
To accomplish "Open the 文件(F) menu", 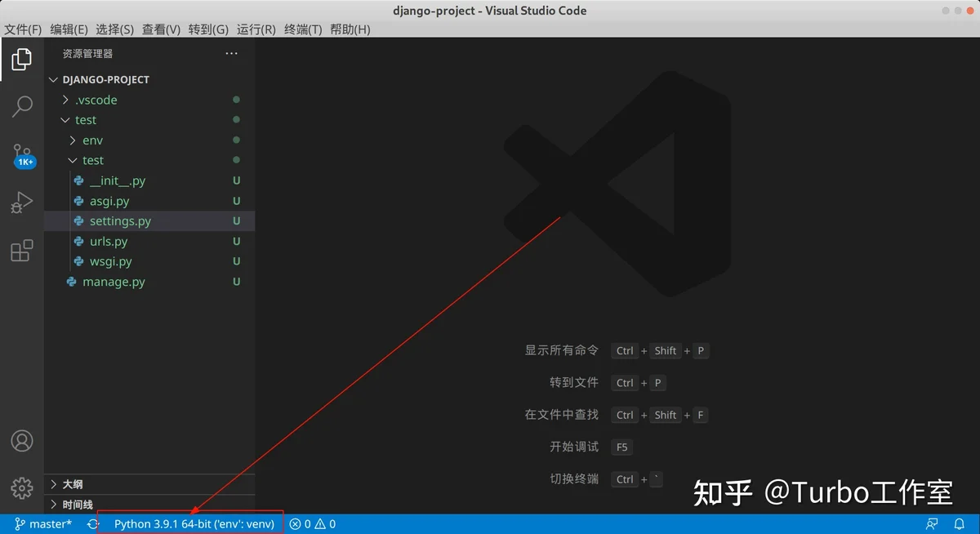I will click(x=23, y=29).
